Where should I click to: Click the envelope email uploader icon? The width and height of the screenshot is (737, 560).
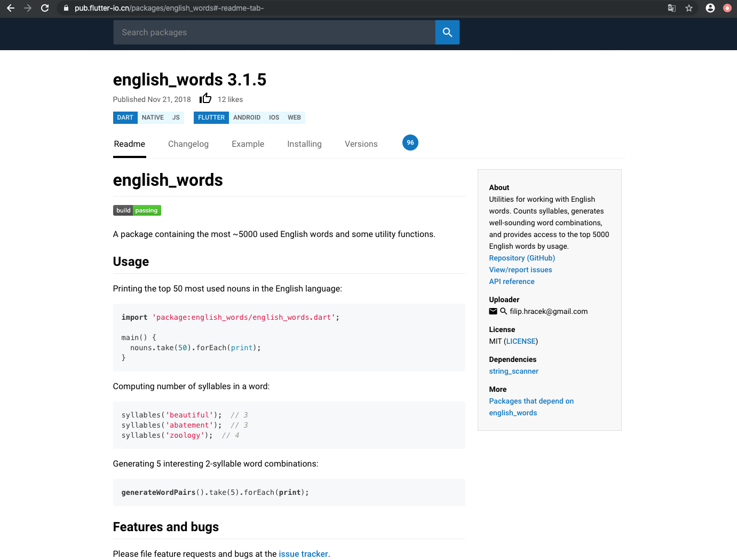[x=493, y=311]
